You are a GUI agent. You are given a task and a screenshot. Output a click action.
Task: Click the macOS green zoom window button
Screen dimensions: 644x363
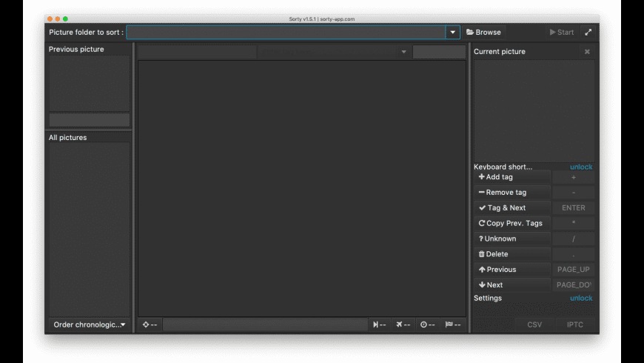65,19
